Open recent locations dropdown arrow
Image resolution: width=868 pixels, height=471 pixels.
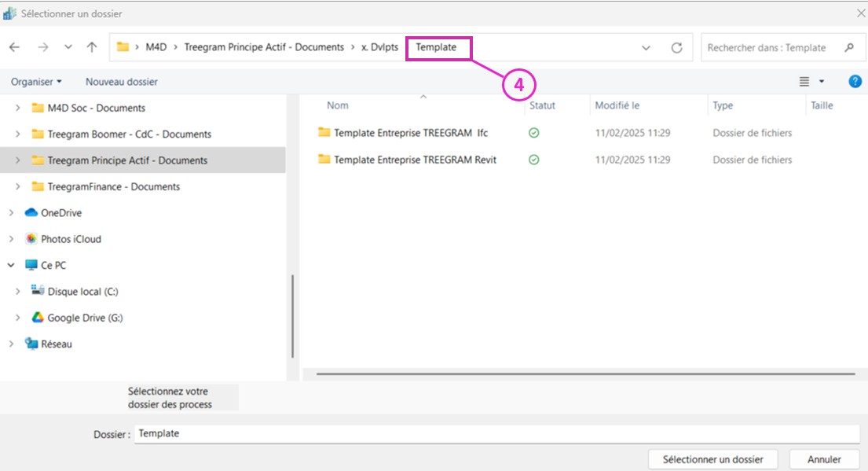pyautogui.click(x=68, y=48)
